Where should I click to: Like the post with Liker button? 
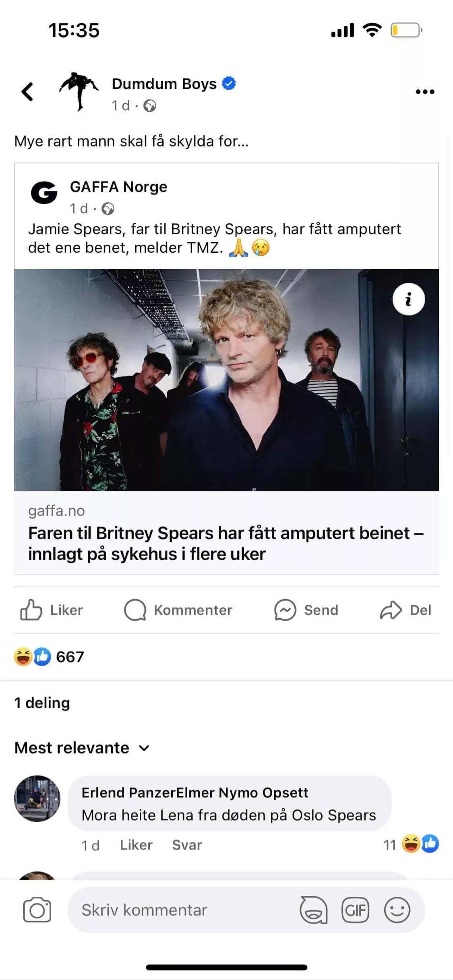[x=52, y=610]
